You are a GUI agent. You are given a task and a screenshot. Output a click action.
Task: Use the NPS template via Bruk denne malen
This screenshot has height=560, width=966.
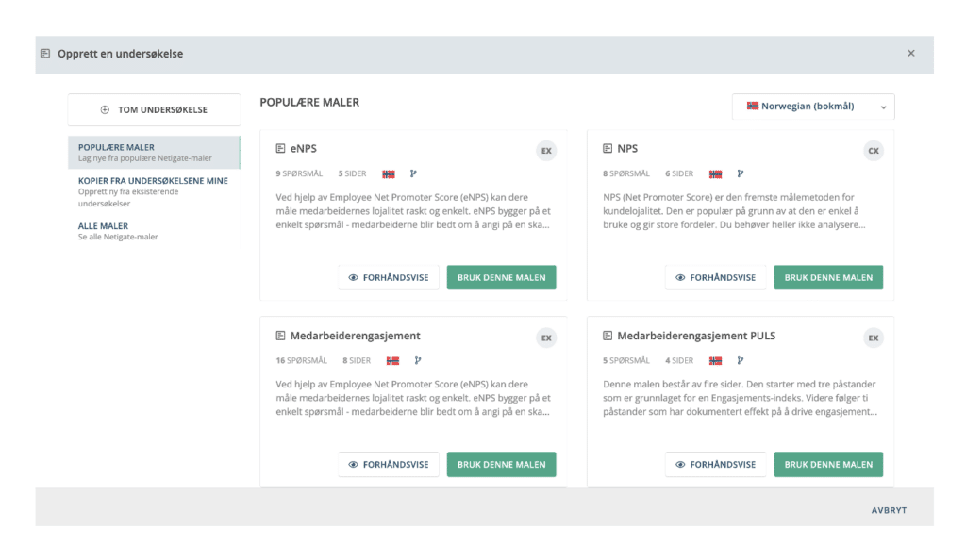pyautogui.click(x=828, y=278)
